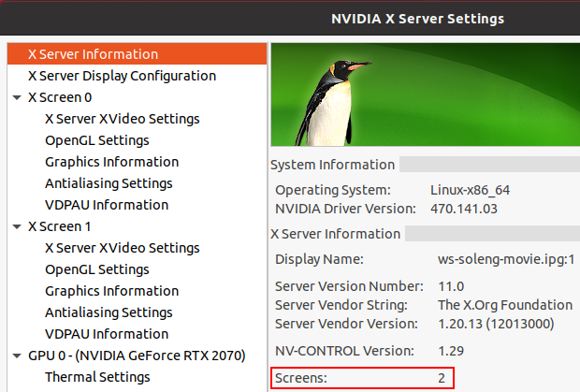
Task: Select OpenGL Settings under X Screen 0
Action: (x=96, y=140)
